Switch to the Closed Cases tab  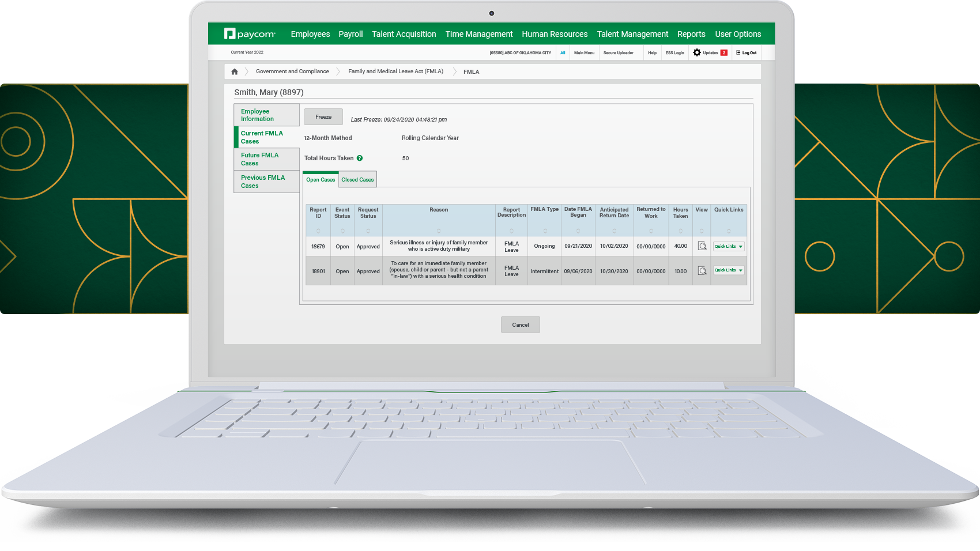click(x=357, y=180)
